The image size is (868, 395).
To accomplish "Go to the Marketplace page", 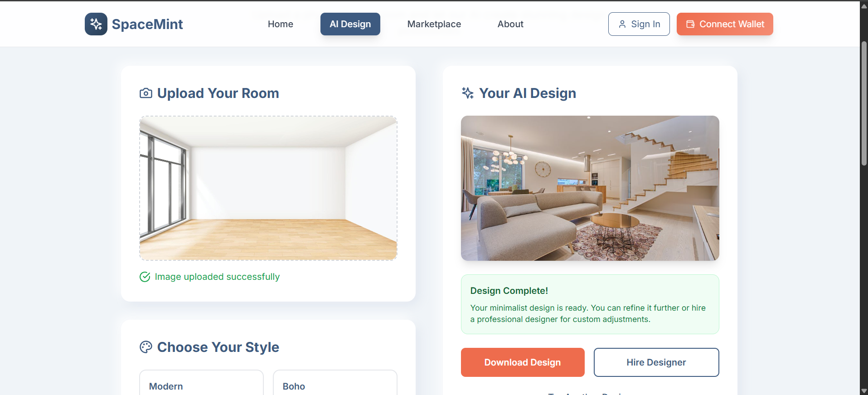I will click(434, 24).
